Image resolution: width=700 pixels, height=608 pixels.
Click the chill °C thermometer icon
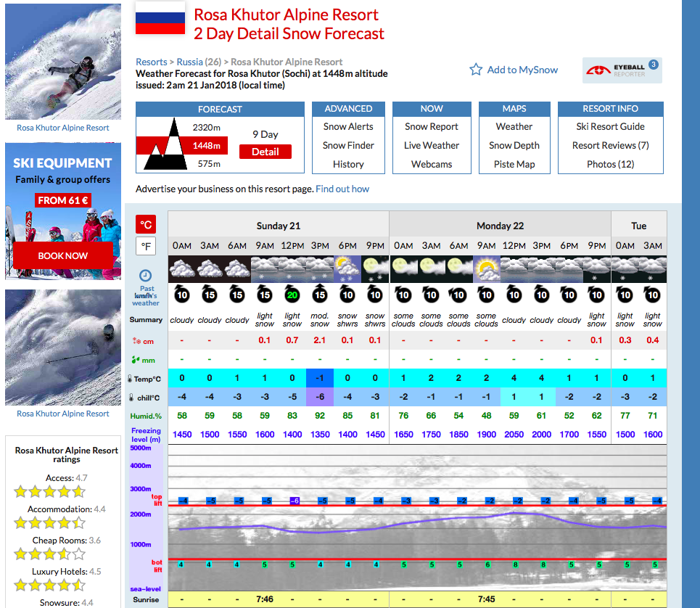click(x=131, y=398)
